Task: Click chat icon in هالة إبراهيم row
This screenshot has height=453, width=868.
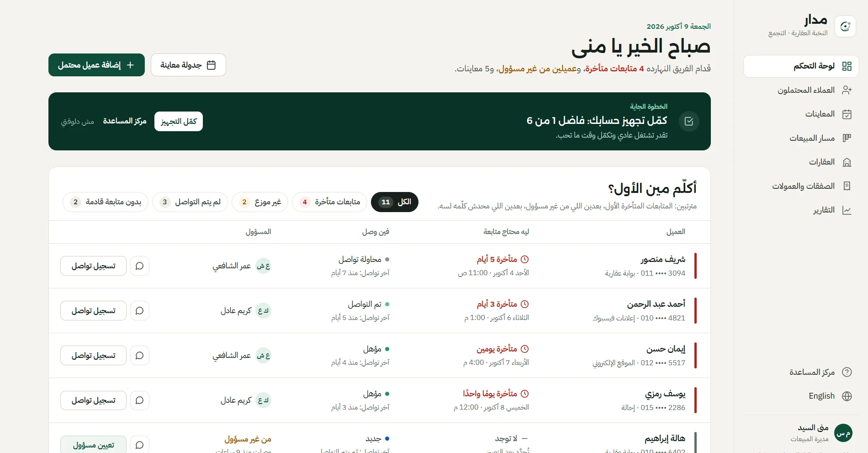Action: (140, 445)
